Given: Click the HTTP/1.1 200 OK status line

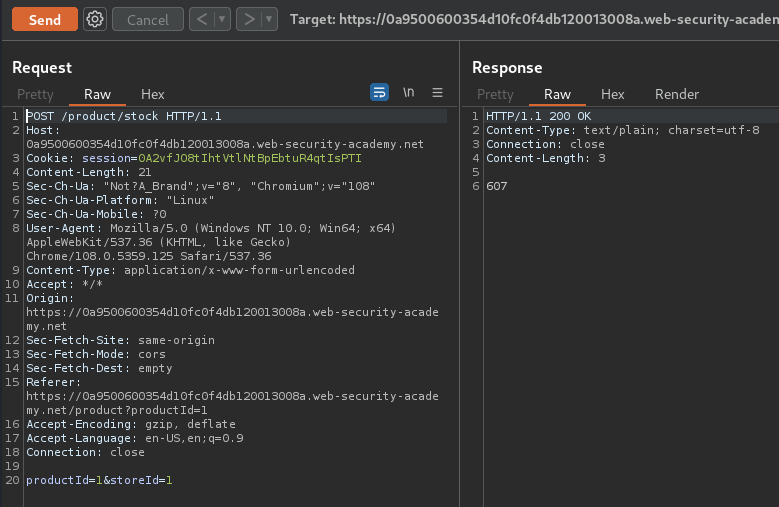Looking at the screenshot, I should pos(539,116).
